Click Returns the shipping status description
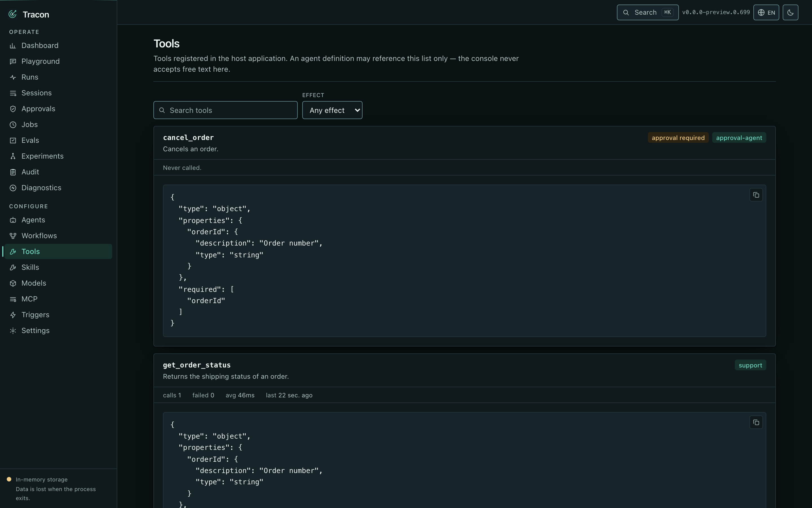 click(x=226, y=376)
